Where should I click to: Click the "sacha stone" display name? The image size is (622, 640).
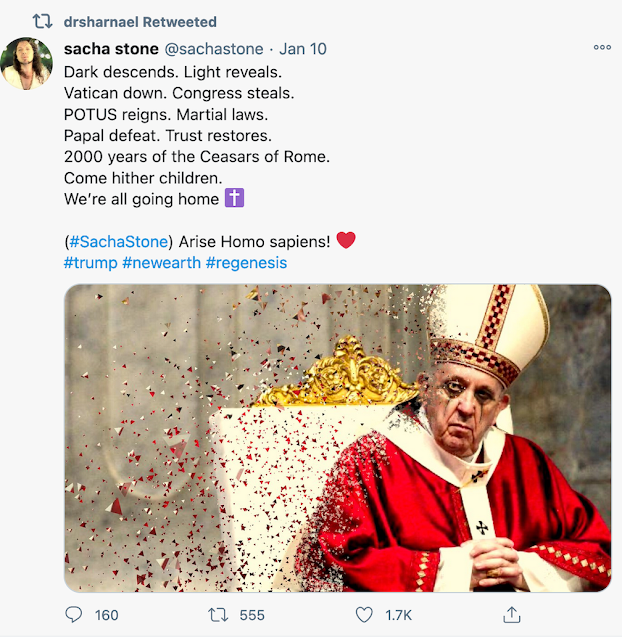click(109, 48)
